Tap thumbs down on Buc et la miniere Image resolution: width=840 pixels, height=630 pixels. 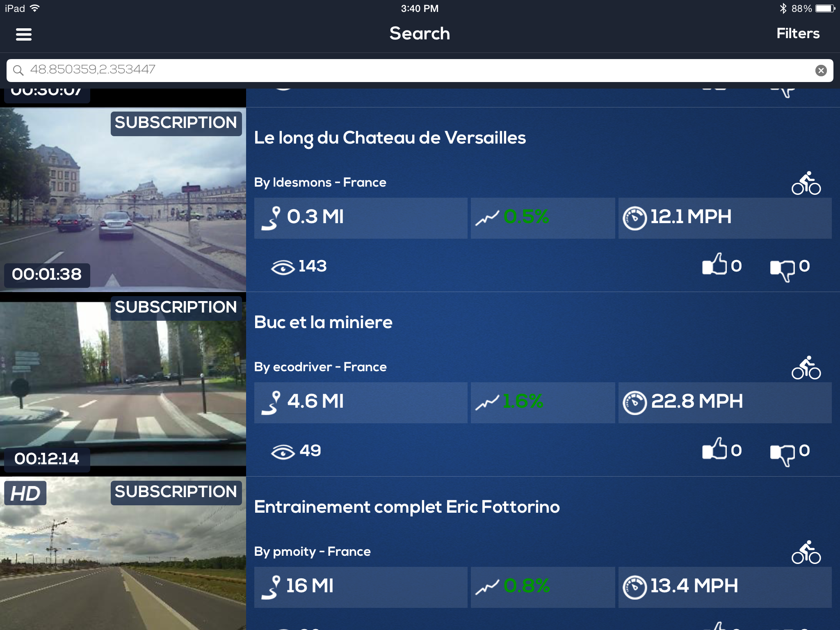(x=782, y=455)
